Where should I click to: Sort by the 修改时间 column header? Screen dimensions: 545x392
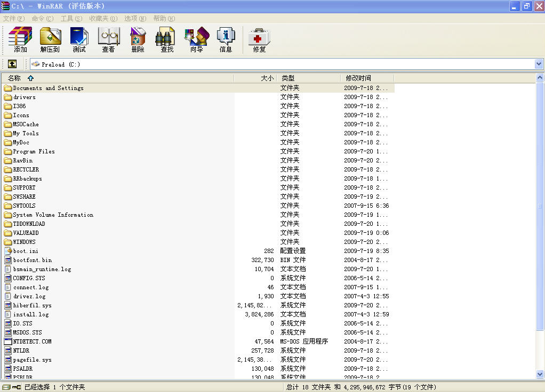367,78
